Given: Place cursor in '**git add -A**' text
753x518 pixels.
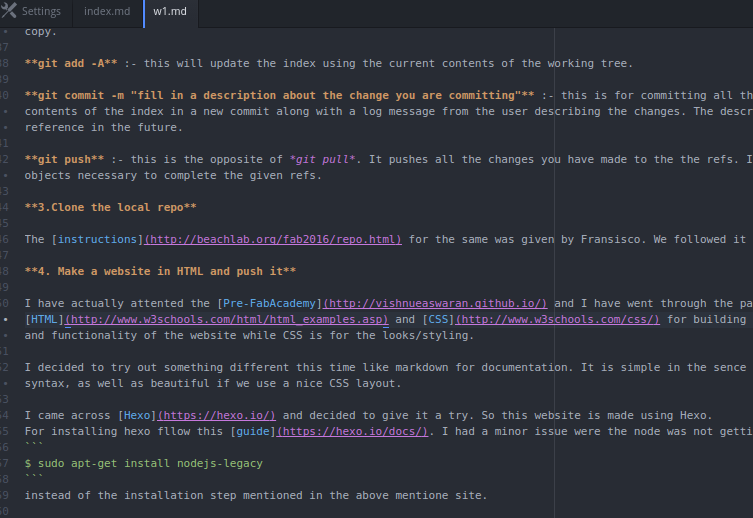Looking at the screenshot, I should [x=71, y=63].
